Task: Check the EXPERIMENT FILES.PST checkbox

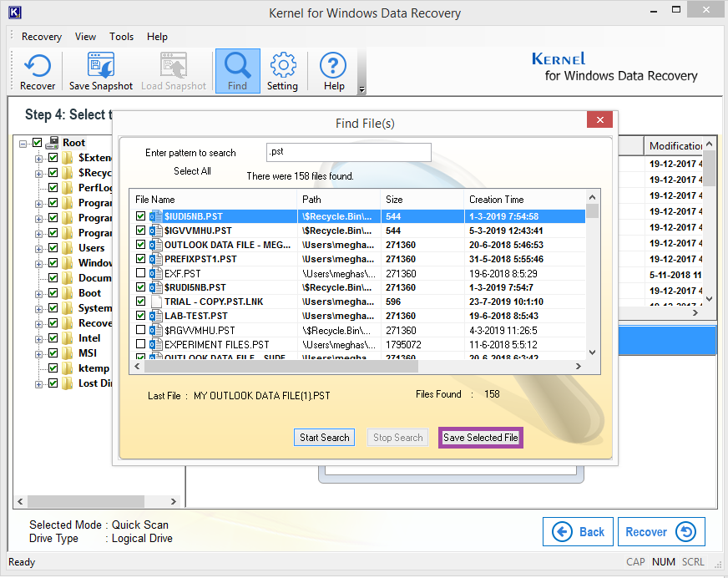Action: 140,344
